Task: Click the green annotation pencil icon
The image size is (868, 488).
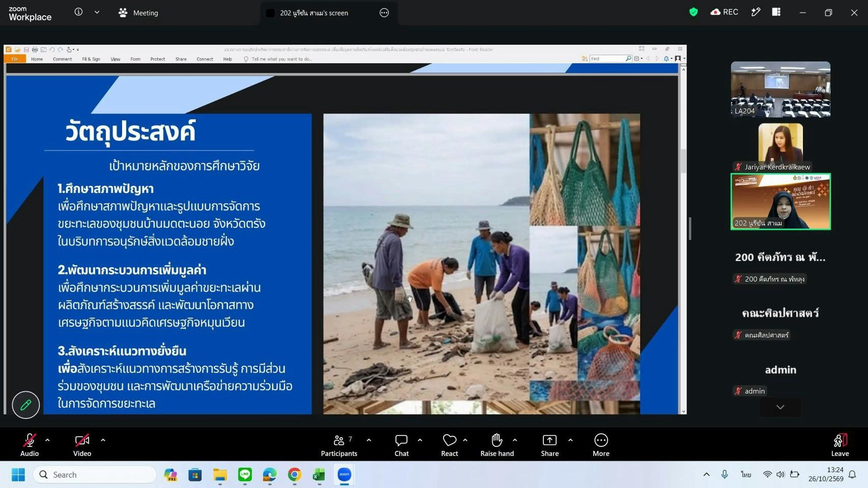Action: [x=25, y=405]
